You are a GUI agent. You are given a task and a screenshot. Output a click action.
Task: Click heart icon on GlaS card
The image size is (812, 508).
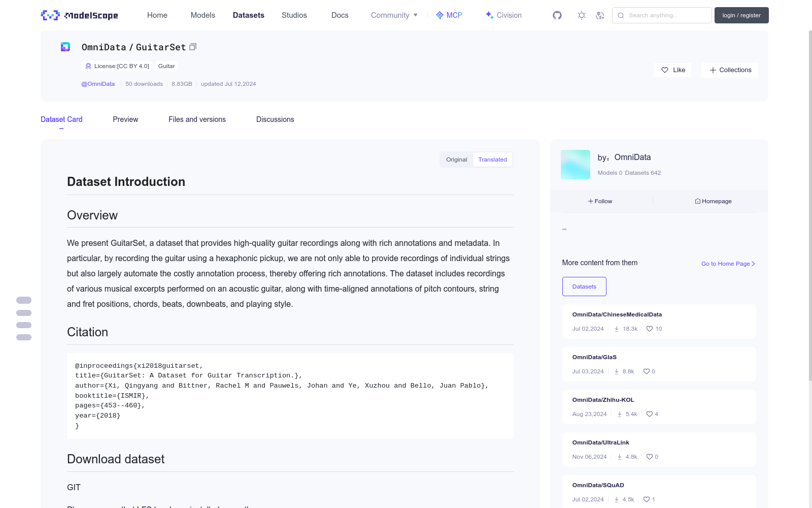click(x=647, y=371)
